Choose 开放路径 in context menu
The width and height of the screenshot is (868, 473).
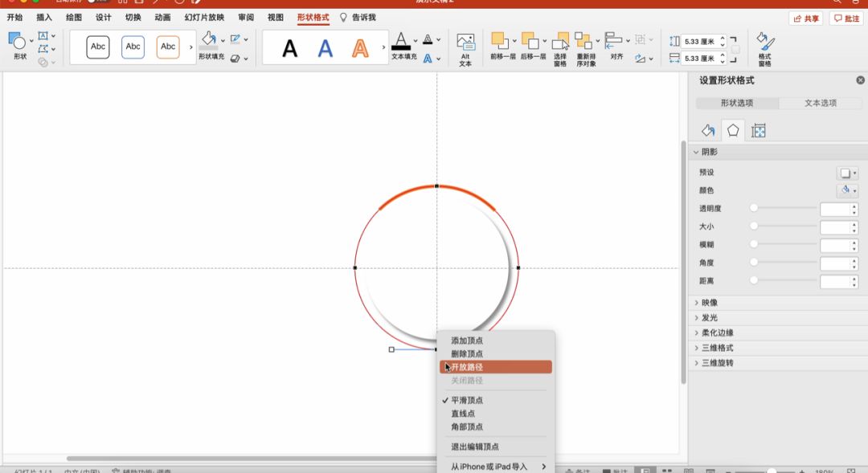tap(496, 367)
